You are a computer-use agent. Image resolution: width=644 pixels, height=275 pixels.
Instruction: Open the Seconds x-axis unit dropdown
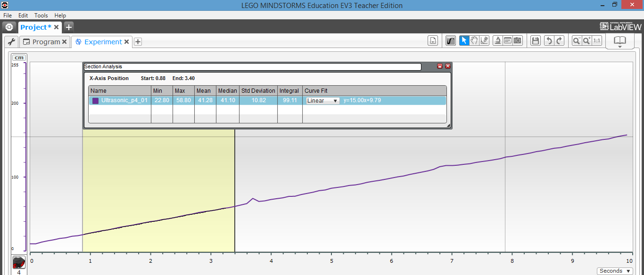pos(615,271)
